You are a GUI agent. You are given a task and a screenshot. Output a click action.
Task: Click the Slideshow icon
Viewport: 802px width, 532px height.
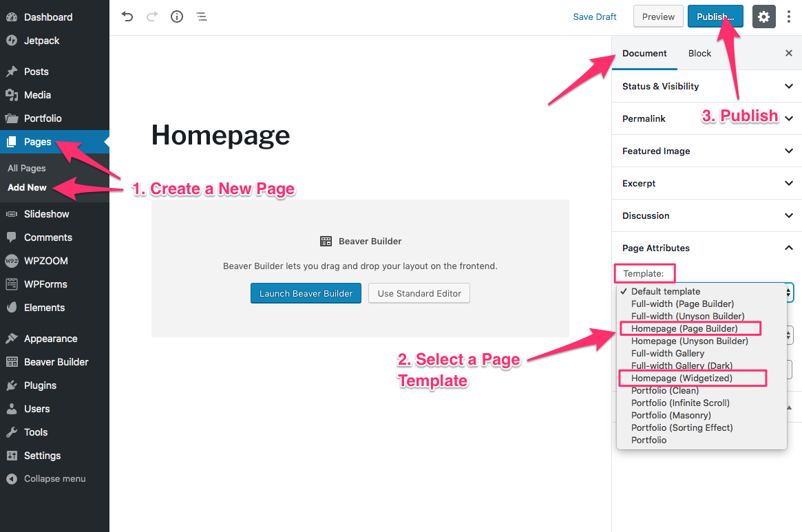(x=12, y=214)
